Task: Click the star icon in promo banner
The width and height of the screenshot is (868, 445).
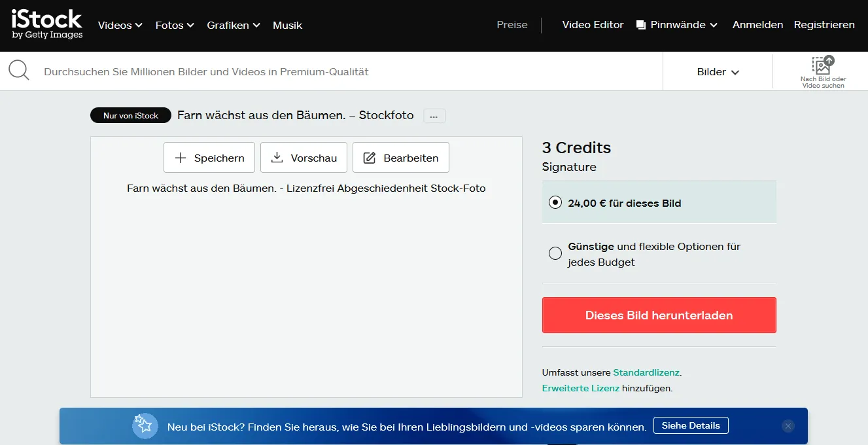Action: pyautogui.click(x=145, y=426)
